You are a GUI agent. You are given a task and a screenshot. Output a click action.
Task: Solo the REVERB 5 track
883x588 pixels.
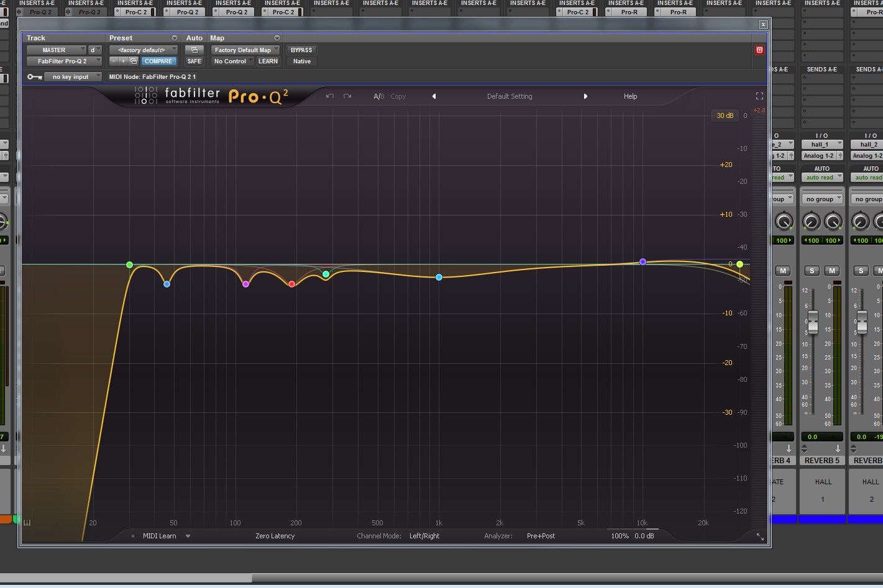coord(812,270)
